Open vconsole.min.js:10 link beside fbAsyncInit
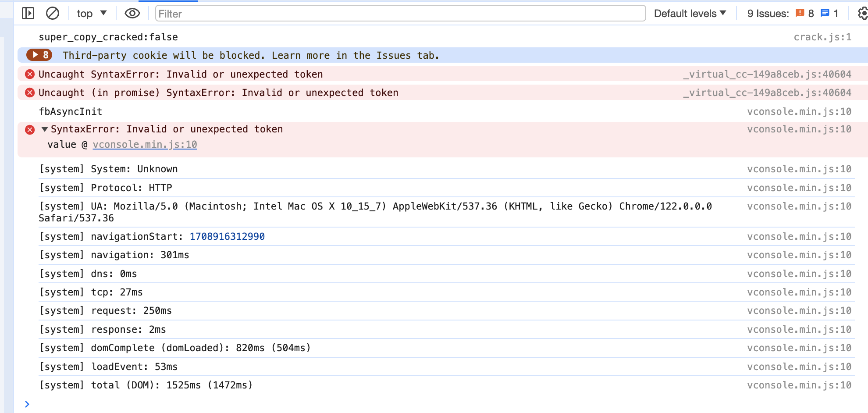The width and height of the screenshot is (868, 413). [799, 112]
